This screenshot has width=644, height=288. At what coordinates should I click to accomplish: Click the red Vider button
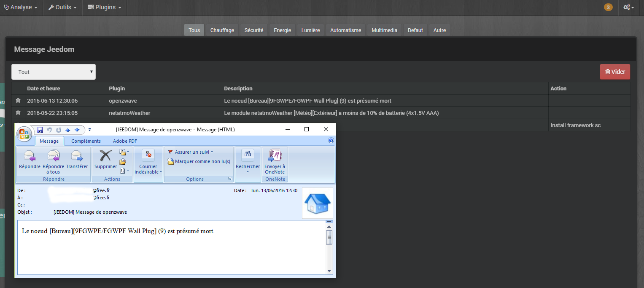tap(615, 72)
